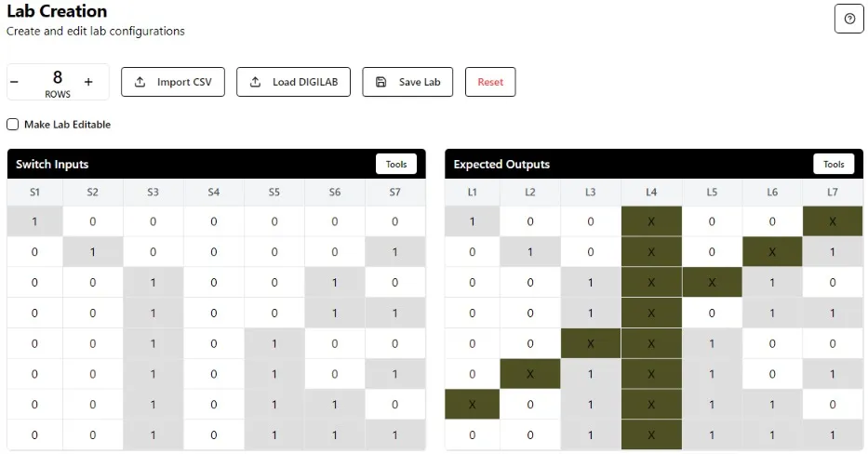Click the Save Lab button

pyautogui.click(x=407, y=82)
